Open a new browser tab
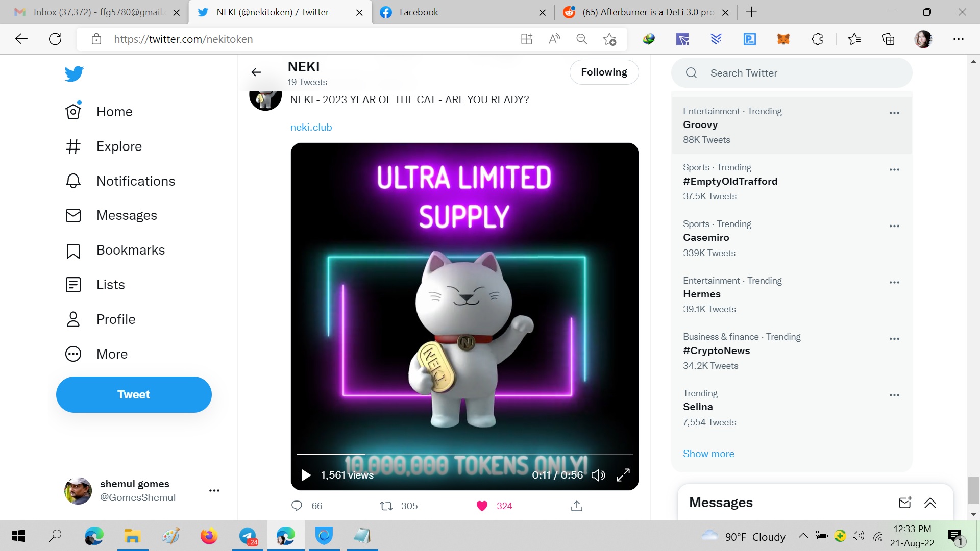Screen dimensions: 980x551 [751, 12]
